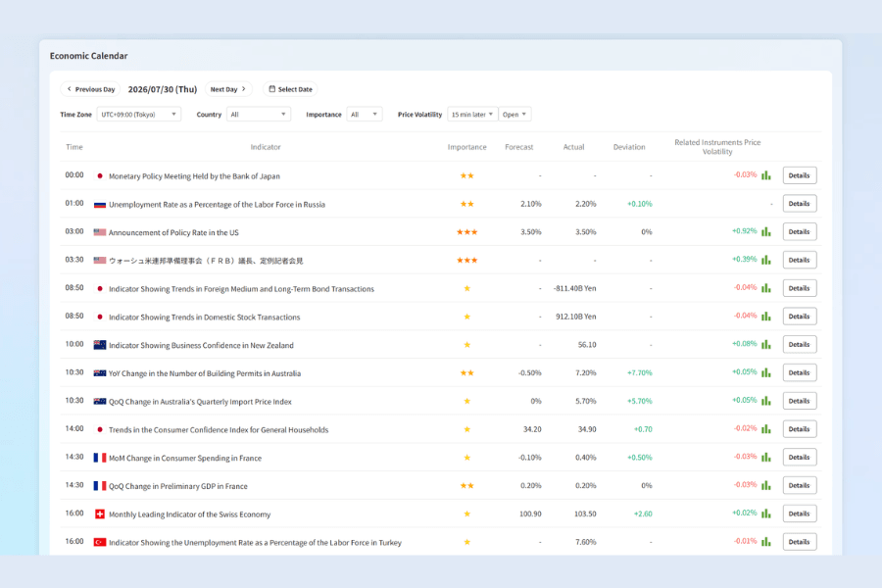The width and height of the screenshot is (882, 588).
Task: Click bar chart icon for US Policy Rate row
Action: pyautogui.click(x=766, y=232)
